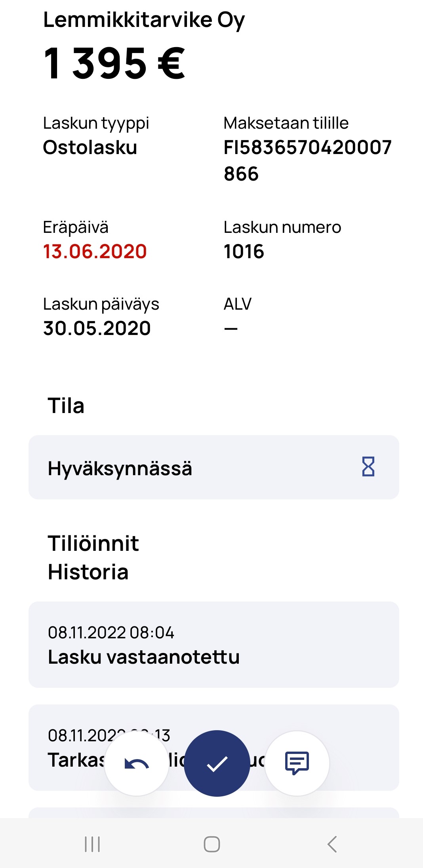Select invoice number 1016

pos(244,251)
